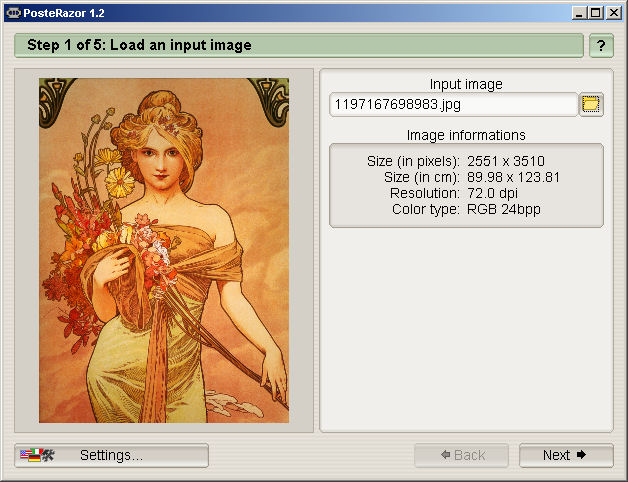Click the poster preview thumbnail
The height and width of the screenshot is (482, 628).
164,250
